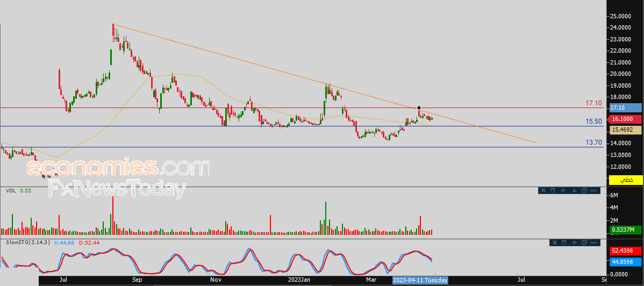The width and height of the screenshot is (644, 286).
Task: Open SlowSTO panel more options menu
Action: [x=594, y=243]
